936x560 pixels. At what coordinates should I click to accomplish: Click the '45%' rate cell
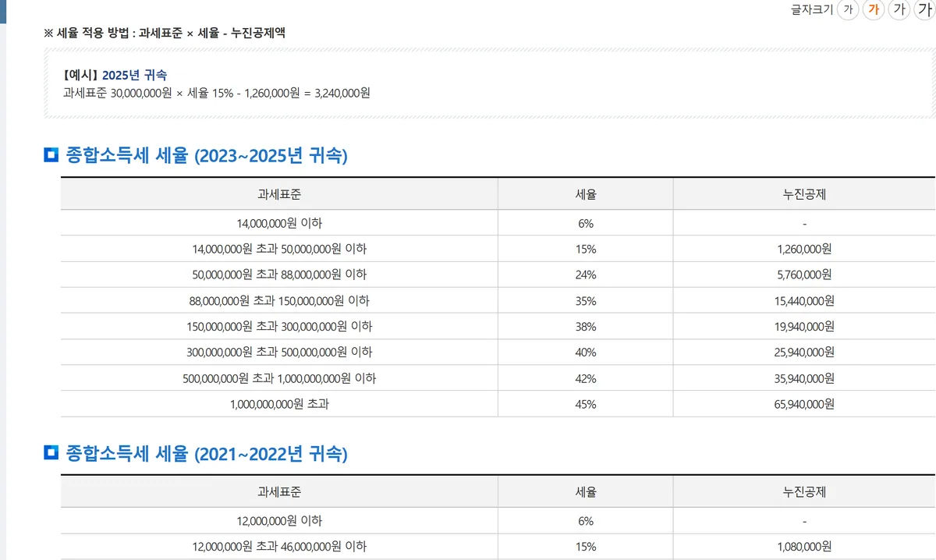[586, 404]
